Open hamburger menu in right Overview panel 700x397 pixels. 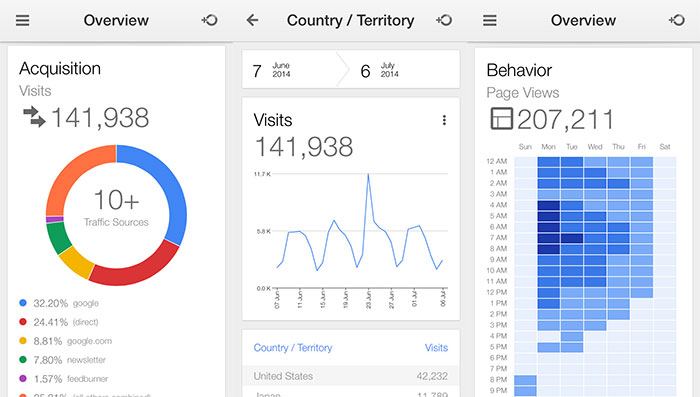tap(489, 20)
